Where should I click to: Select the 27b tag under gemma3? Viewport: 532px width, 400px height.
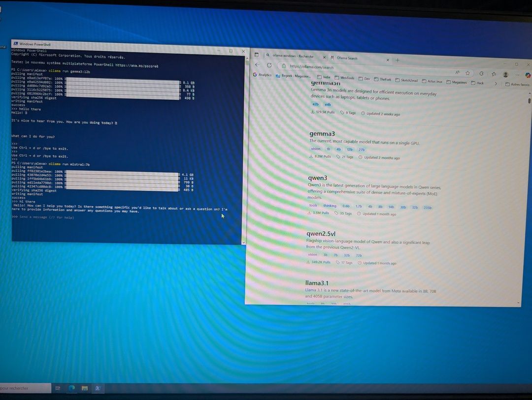(x=362, y=150)
